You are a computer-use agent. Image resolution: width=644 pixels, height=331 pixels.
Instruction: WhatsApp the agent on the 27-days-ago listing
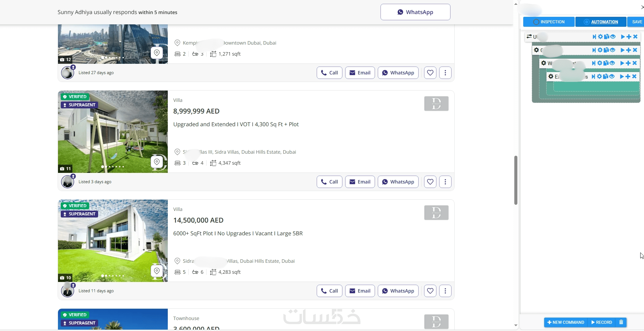click(x=398, y=73)
